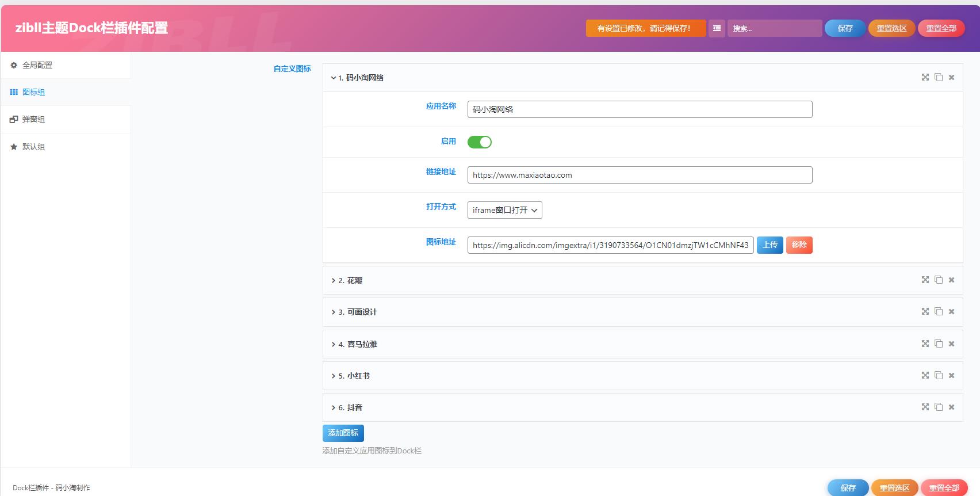The height and width of the screenshot is (496, 980).
Task: Click the 上传 button for icon address
Action: click(x=770, y=245)
